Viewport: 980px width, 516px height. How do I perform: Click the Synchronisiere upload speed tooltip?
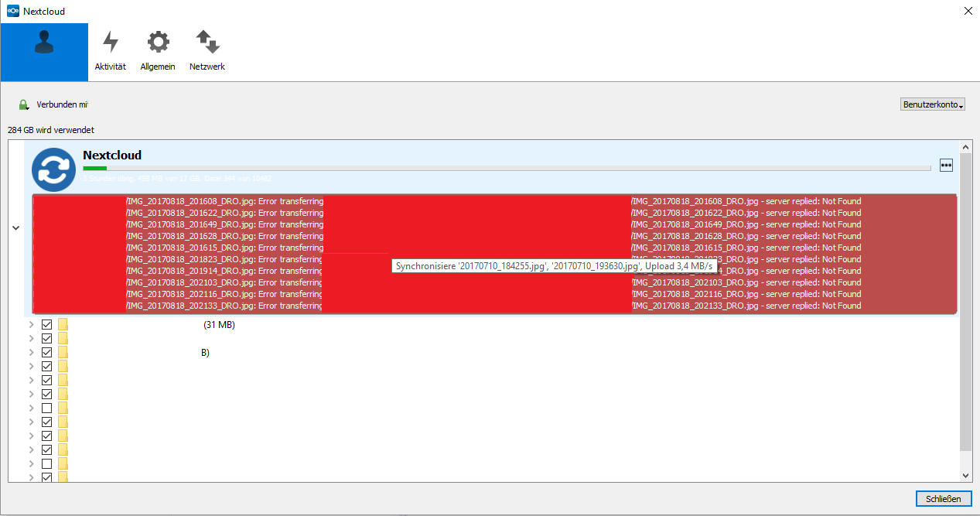tap(555, 265)
